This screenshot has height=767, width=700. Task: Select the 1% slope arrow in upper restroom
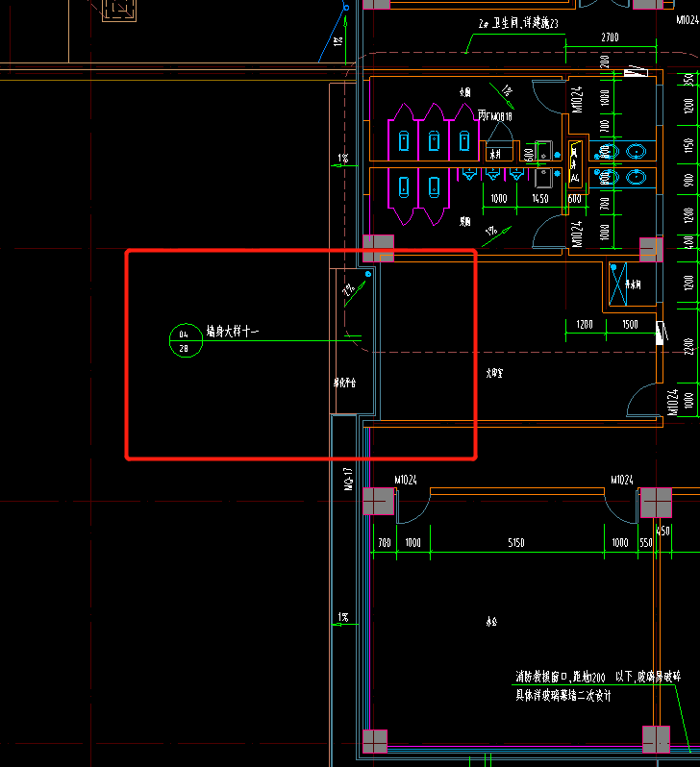click(x=503, y=95)
